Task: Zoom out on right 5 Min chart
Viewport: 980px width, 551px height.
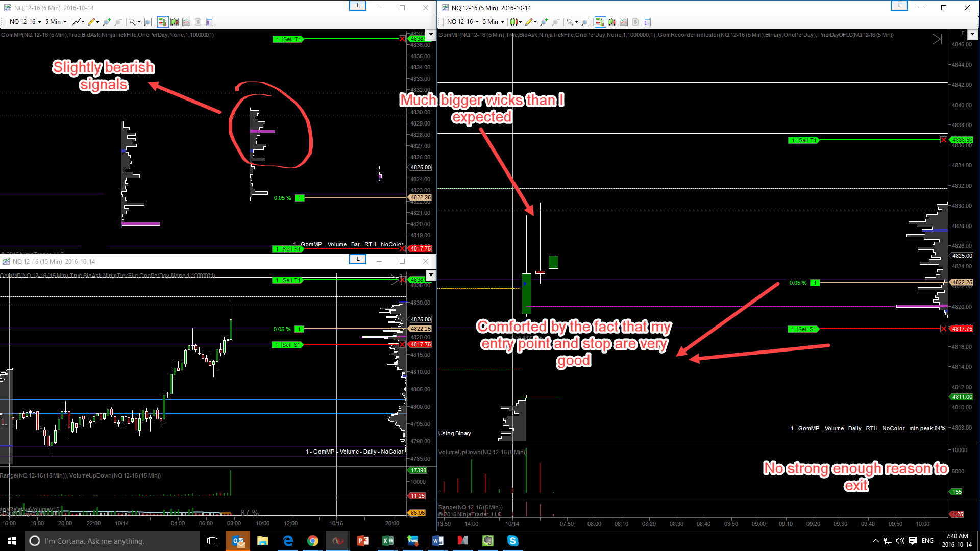Action: tap(555, 22)
